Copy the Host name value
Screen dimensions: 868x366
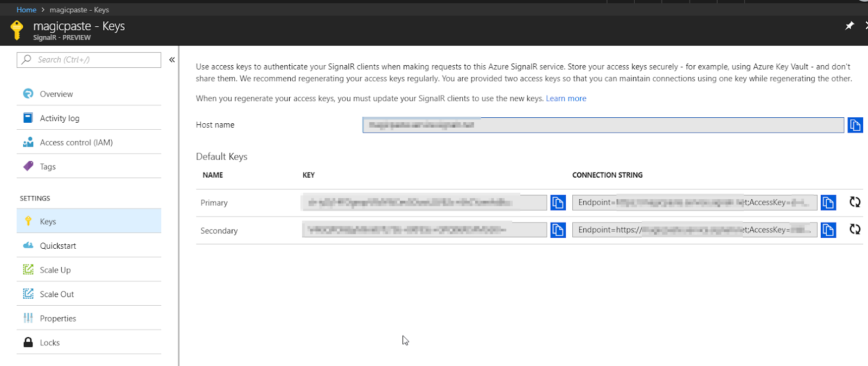[x=855, y=125]
